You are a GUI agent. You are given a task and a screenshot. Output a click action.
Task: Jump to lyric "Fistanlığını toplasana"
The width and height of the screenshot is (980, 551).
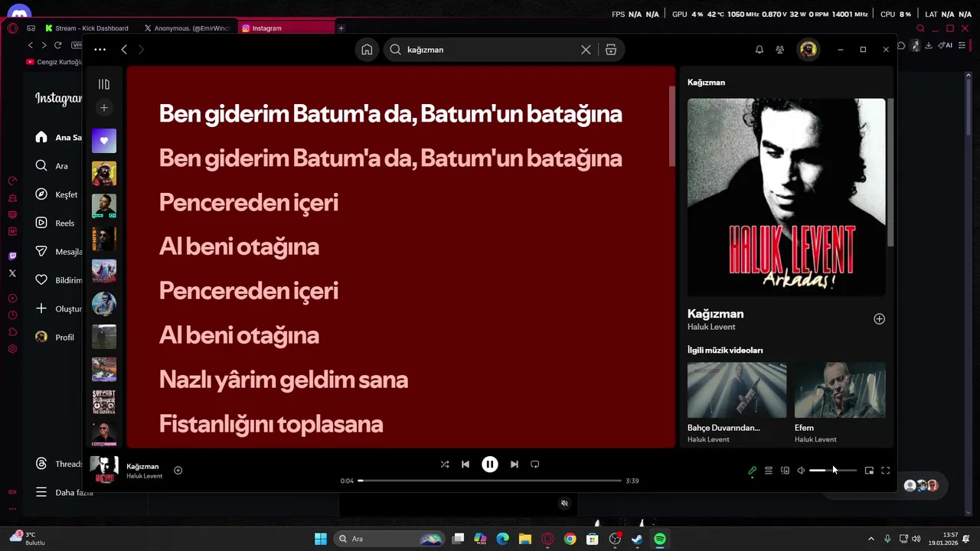coord(271,424)
